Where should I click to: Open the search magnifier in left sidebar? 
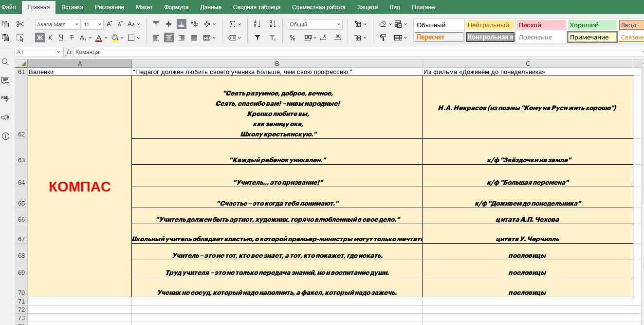click(x=6, y=62)
